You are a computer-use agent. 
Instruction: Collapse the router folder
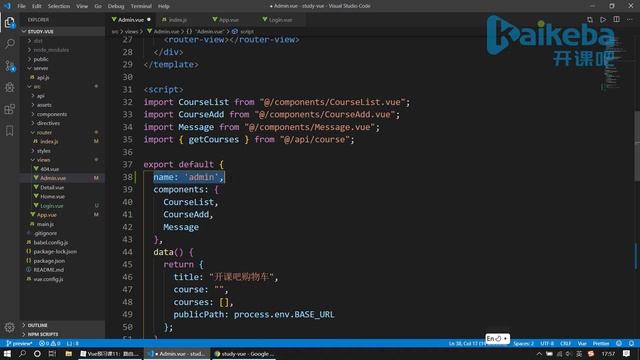click(62, 132)
